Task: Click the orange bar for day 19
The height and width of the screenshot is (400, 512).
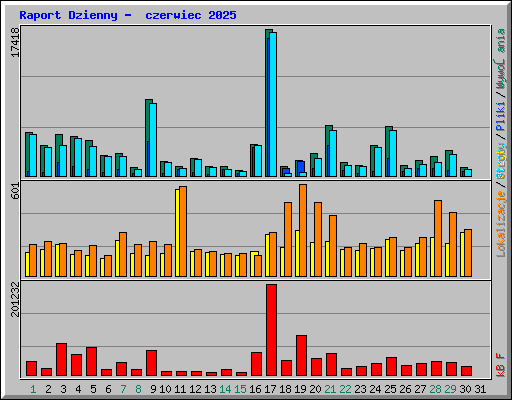Action: pos(303,230)
